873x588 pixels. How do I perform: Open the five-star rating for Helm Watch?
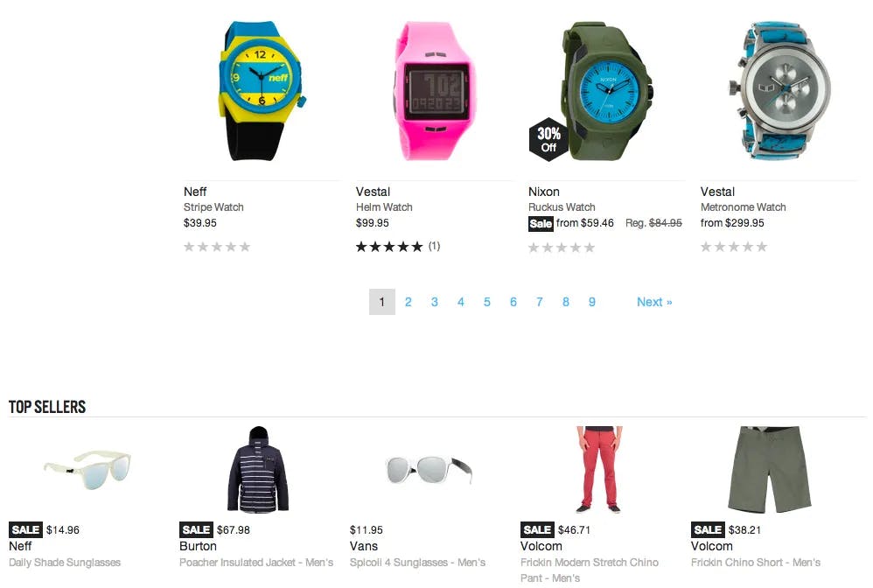390,247
